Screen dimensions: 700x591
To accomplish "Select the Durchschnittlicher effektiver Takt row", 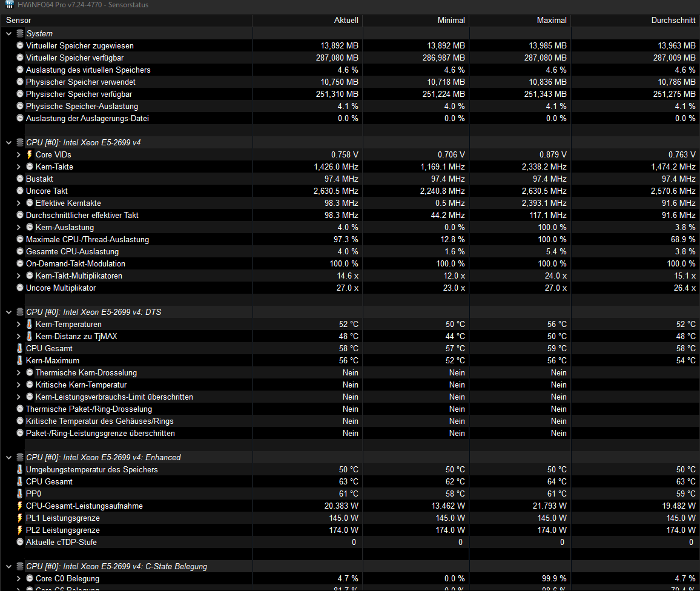I will click(x=350, y=215).
